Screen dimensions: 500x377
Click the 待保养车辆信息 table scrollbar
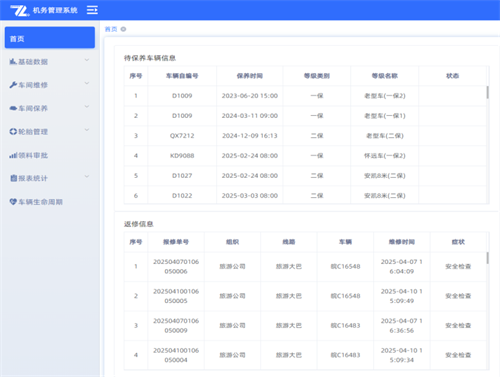[487, 92]
